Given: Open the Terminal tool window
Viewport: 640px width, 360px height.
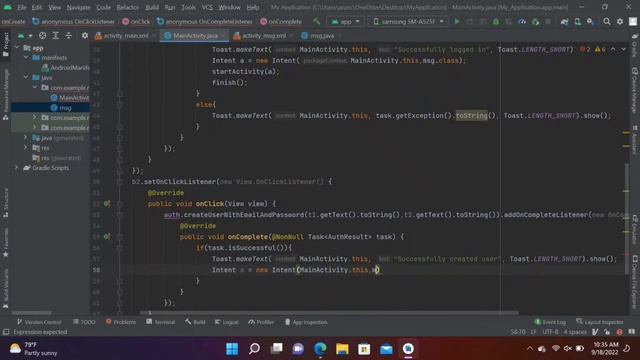Looking at the screenshot, I should [160, 322].
